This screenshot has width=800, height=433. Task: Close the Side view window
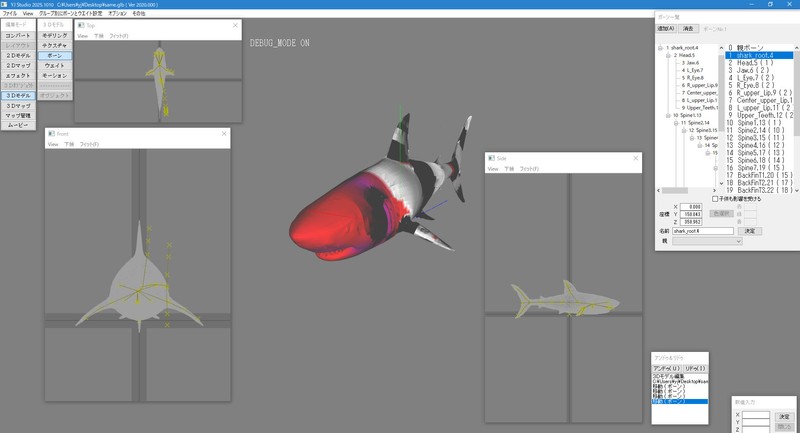pos(635,158)
